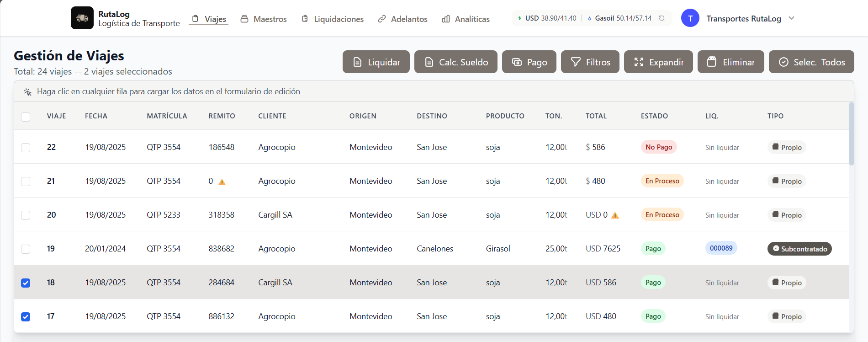Image resolution: width=868 pixels, height=342 pixels.
Task: Click the Pago status badge on trip 18
Action: [653, 282]
